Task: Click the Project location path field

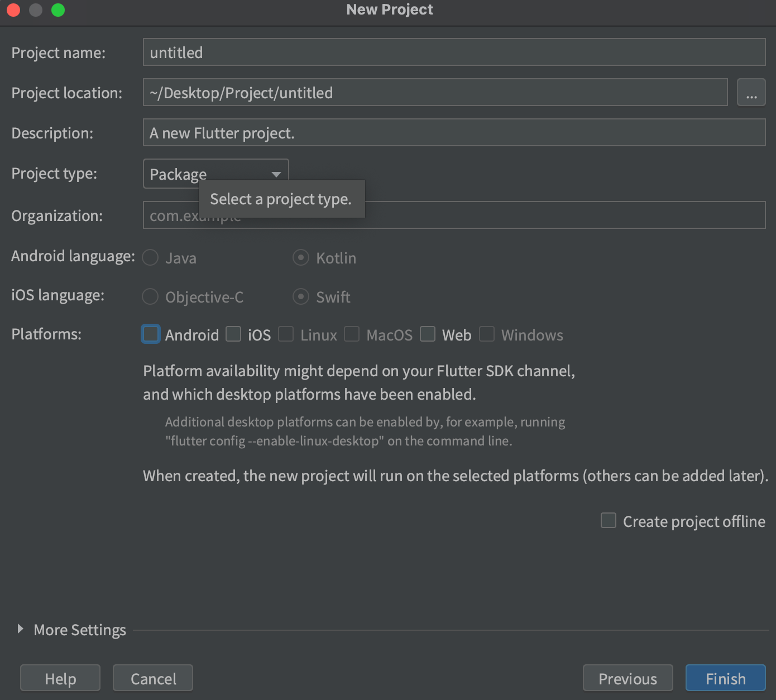Action: (435, 93)
